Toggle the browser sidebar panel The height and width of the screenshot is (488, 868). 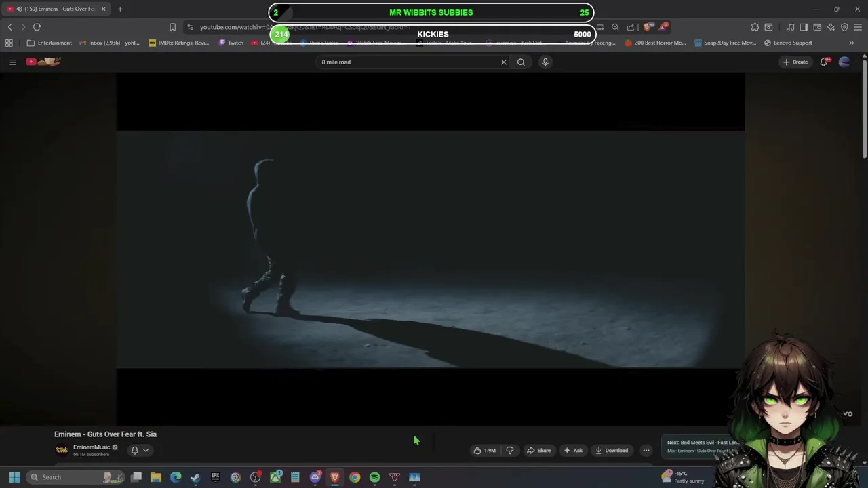[x=804, y=27]
